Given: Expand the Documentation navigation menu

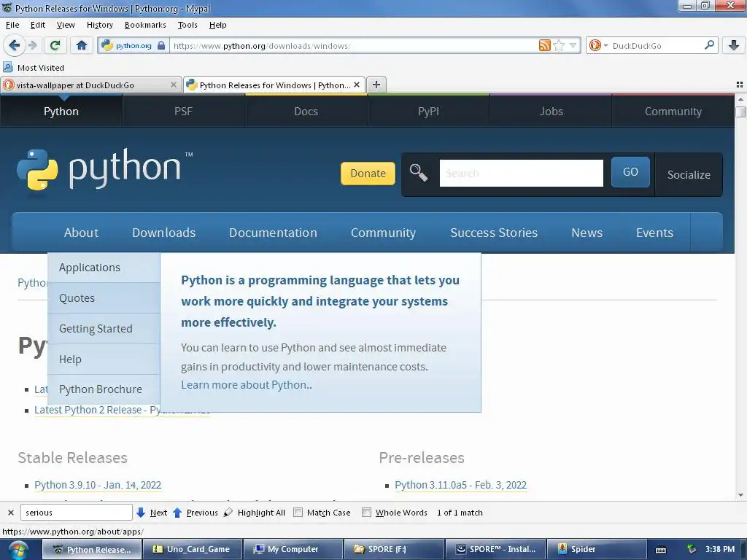Looking at the screenshot, I should click(x=273, y=233).
